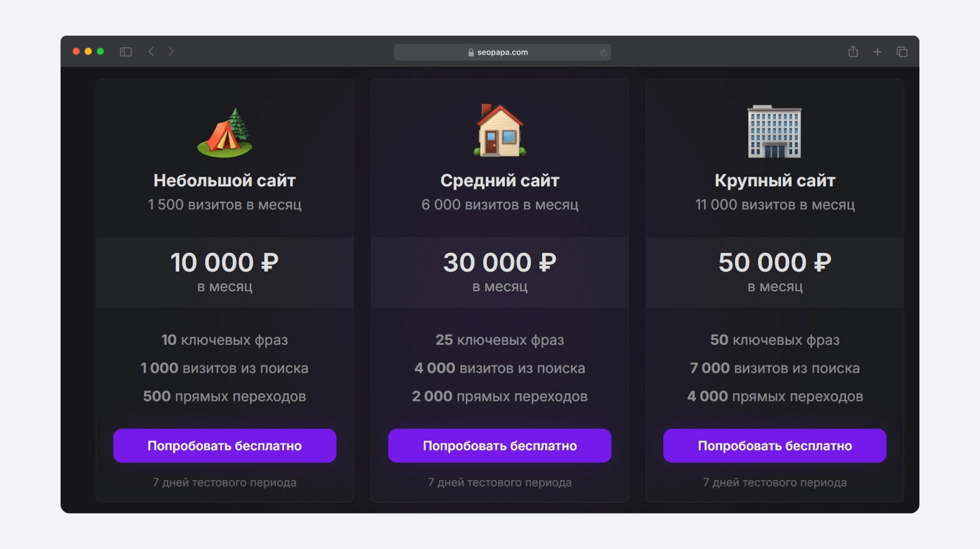Screen dimensions: 980x549
Task: Reload the page via the refresh icon
Action: pos(603,53)
